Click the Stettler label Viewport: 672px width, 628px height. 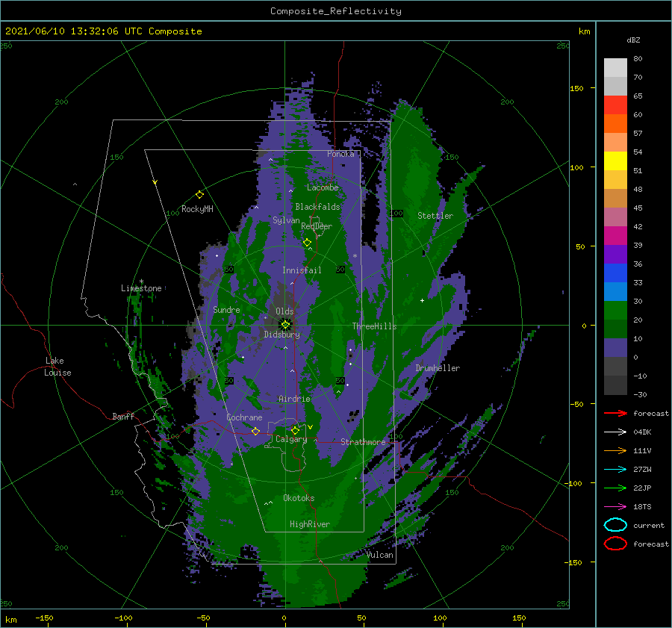pos(435,216)
